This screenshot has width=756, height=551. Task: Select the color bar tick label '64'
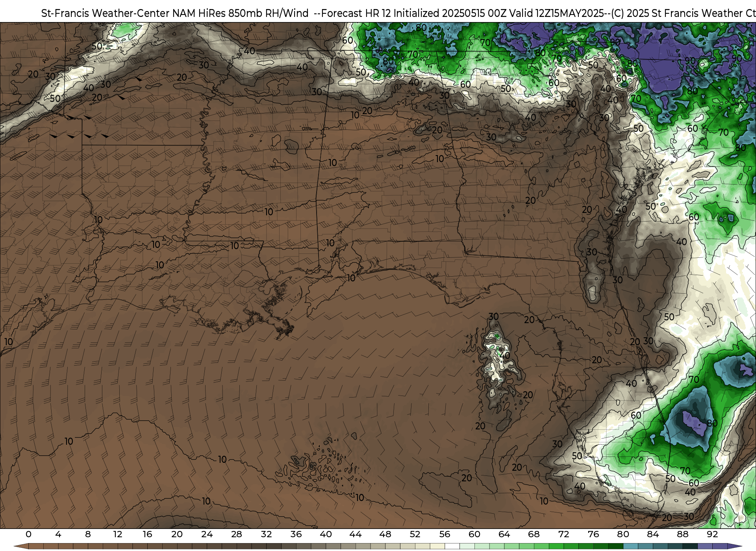[504, 534]
